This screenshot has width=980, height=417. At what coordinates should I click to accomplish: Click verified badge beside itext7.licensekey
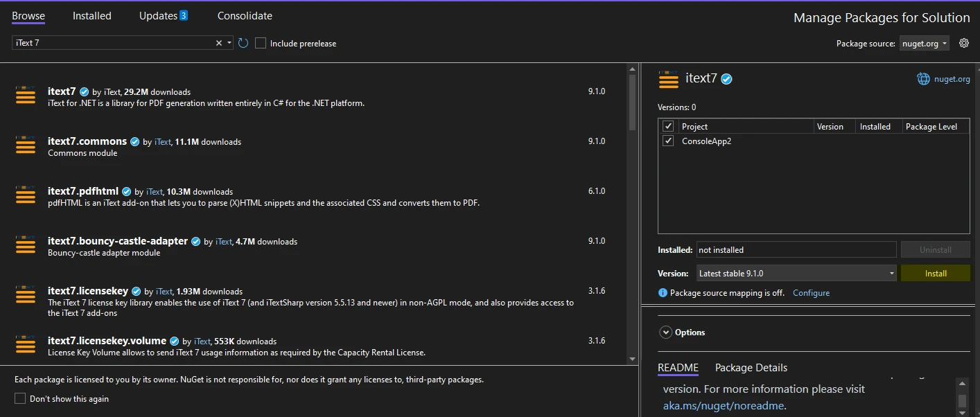(137, 291)
